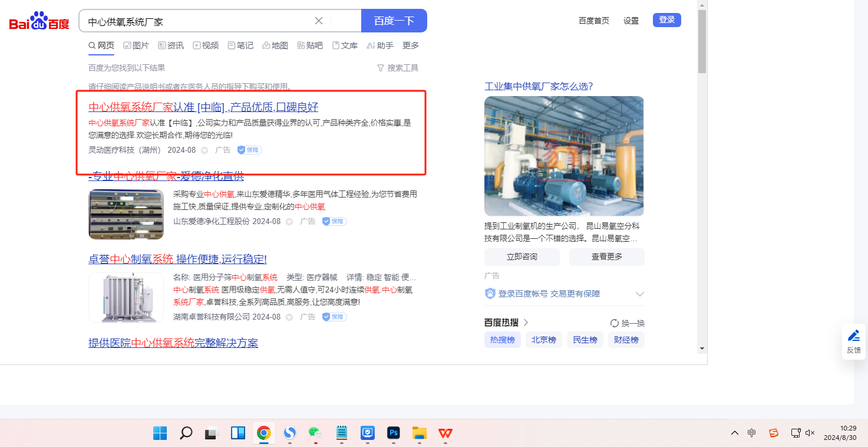Image resolution: width=868 pixels, height=447 pixels.
Task: Open WPS Office from the taskbar
Action: tap(445, 433)
